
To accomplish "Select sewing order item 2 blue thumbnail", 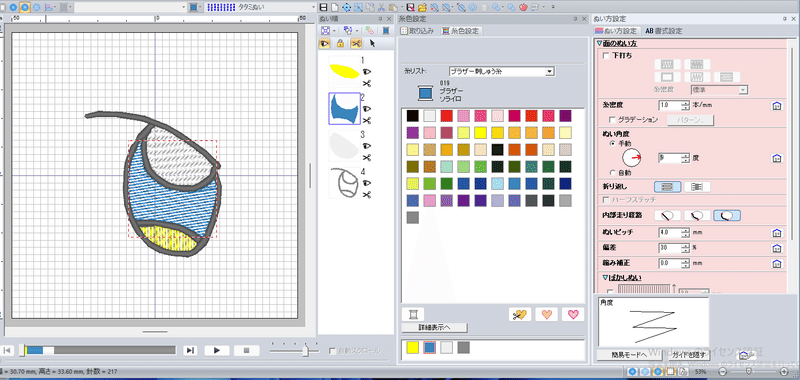I will pos(345,108).
